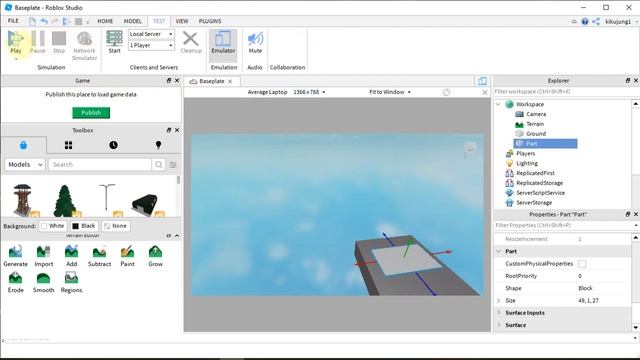Click the Pause simulation icon
This screenshot has height=360, width=640.
pyautogui.click(x=38, y=39)
